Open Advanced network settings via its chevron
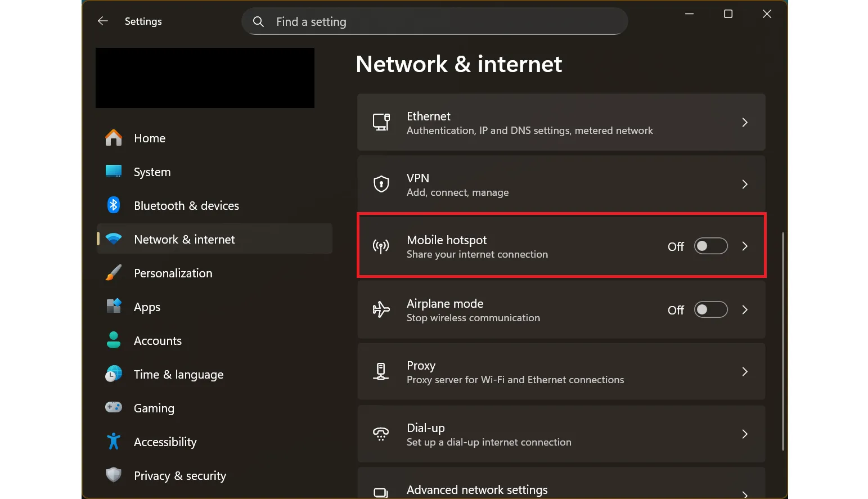The width and height of the screenshot is (868, 499). [x=745, y=490]
